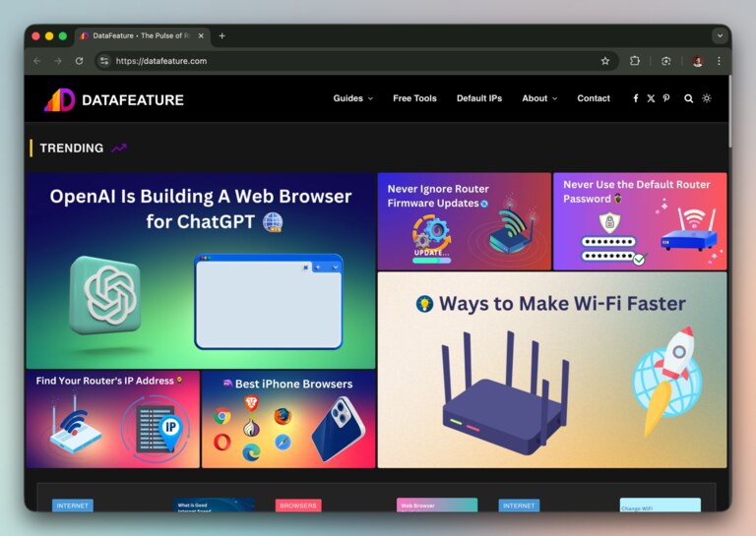Open the browser profile avatar
The width and height of the screenshot is (756, 536).
pos(697,61)
